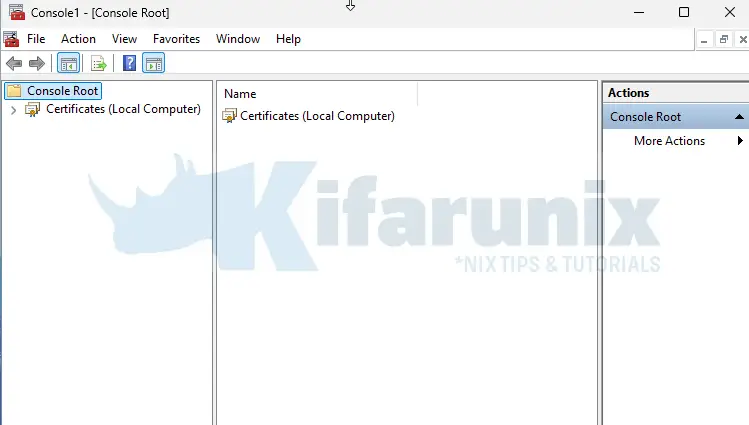Screen dimensions: 749x425
Task: Click the Console Root heading in the Actions pane
Action: pyautogui.click(x=645, y=117)
